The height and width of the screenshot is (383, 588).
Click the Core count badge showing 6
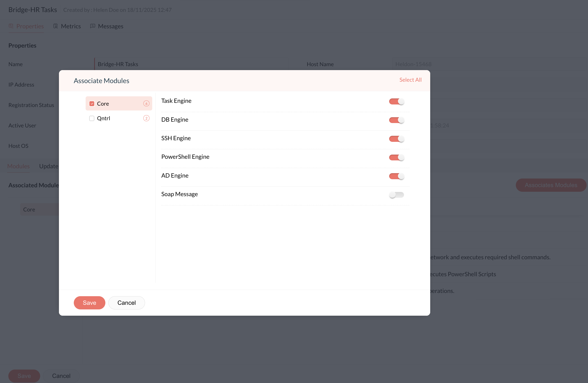146,104
